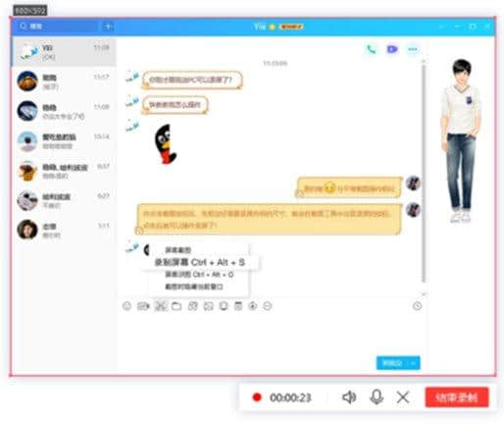Click the toolbar icon right of folder icon

[193, 306]
